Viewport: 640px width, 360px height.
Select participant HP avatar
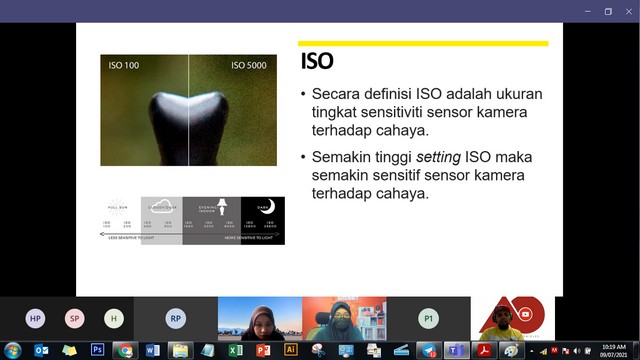pos(35,318)
